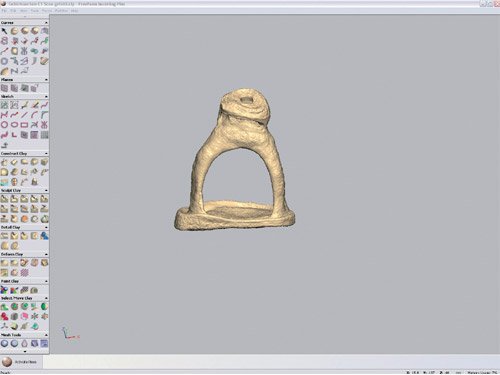Viewport: 500px width, 375px height.
Task: Click the first blue sphere mesh tool
Action: [4, 343]
